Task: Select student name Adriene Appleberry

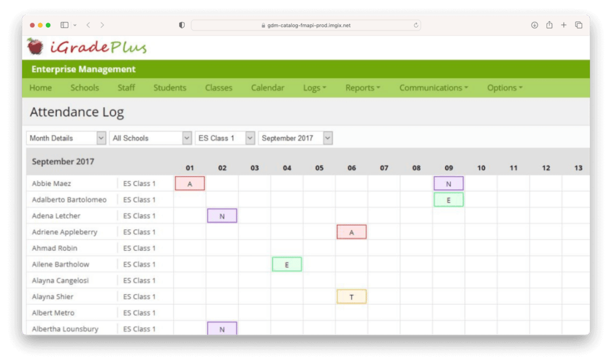Action: point(65,232)
